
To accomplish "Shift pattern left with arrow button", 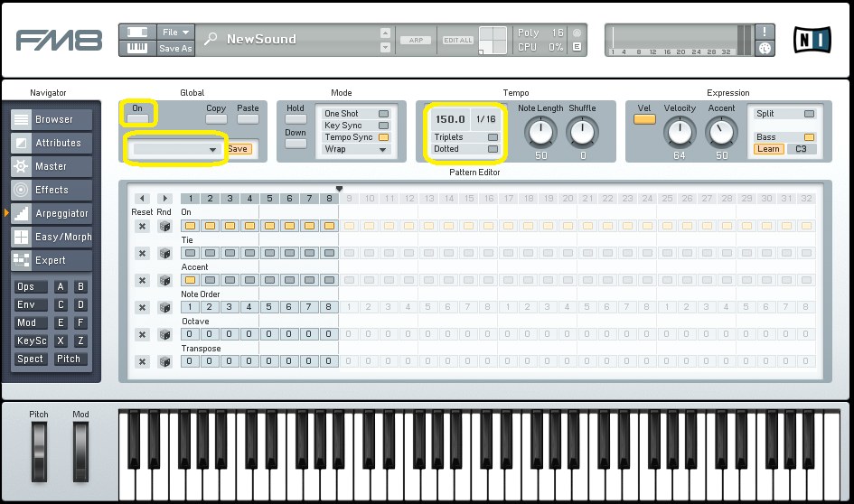I will [142, 199].
